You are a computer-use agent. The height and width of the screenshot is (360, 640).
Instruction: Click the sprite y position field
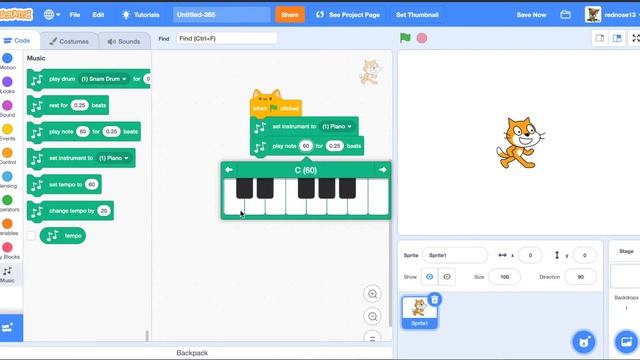(584, 255)
